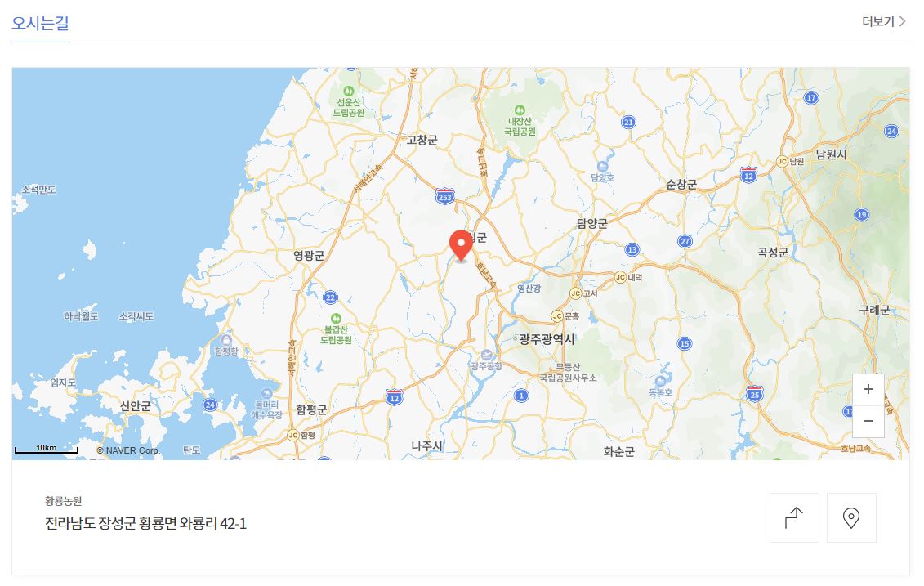Click the 선운산 도립공원 park icon
Screen dimensions: 924x586
click(x=349, y=92)
